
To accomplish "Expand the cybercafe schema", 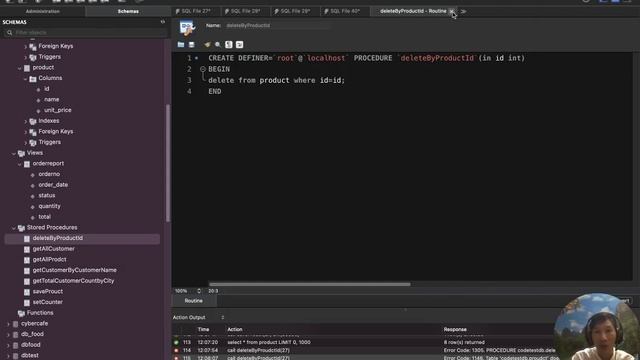I will [x=8, y=324].
